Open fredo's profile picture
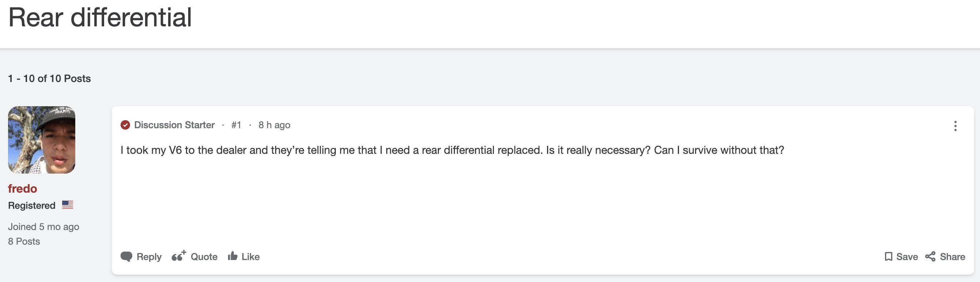Image resolution: width=980 pixels, height=282 pixels. tap(41, 140)
